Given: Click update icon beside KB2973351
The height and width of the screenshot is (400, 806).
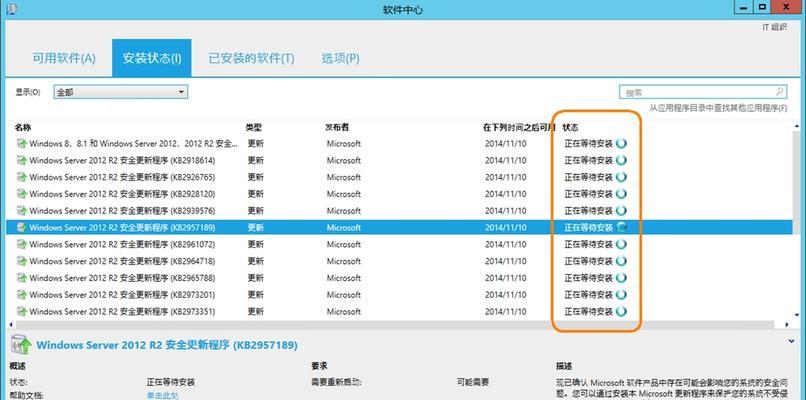Looking at the screenshot, I should click(x=22, y=312).
